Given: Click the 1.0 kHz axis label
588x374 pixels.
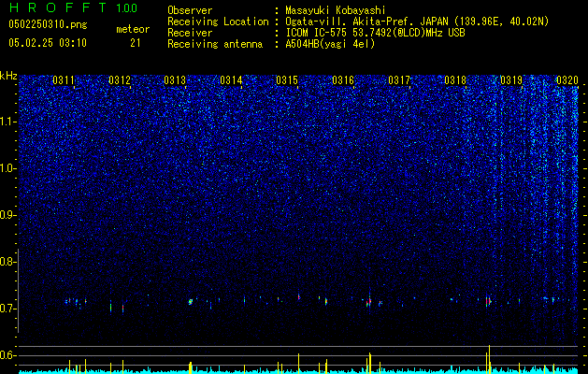Looking at the screenshot, I should tap(8, 168).
